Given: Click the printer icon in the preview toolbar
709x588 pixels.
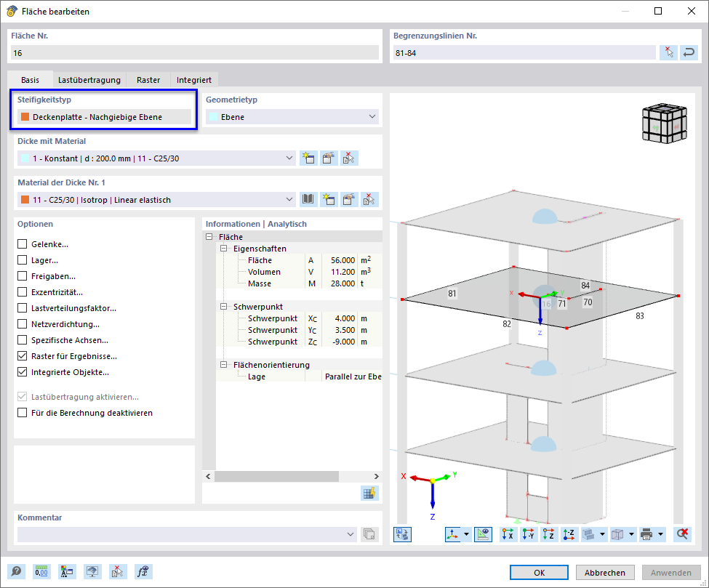Looking at the screenshot, I should tap(646, 534).
